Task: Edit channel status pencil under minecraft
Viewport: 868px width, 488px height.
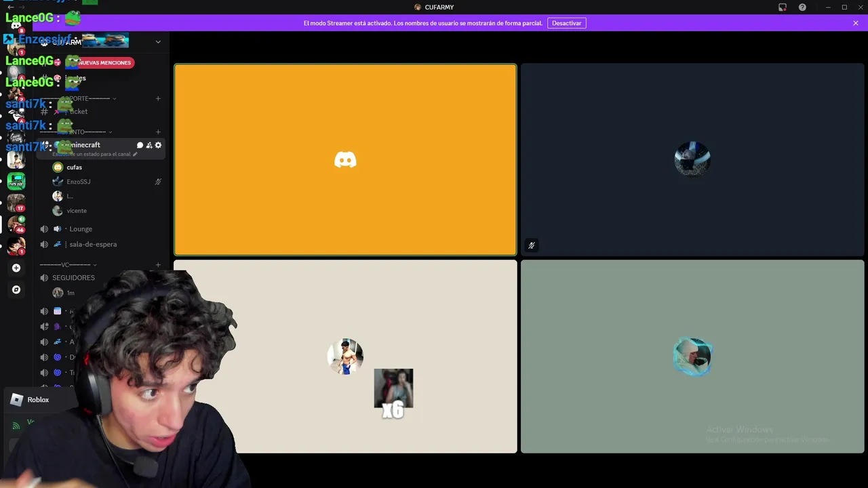Action: tap(135, 155)
